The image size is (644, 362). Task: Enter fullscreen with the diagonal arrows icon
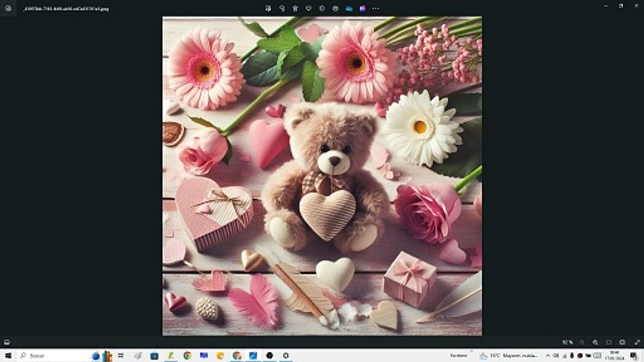pyautogui.click(x=636, y=342)
